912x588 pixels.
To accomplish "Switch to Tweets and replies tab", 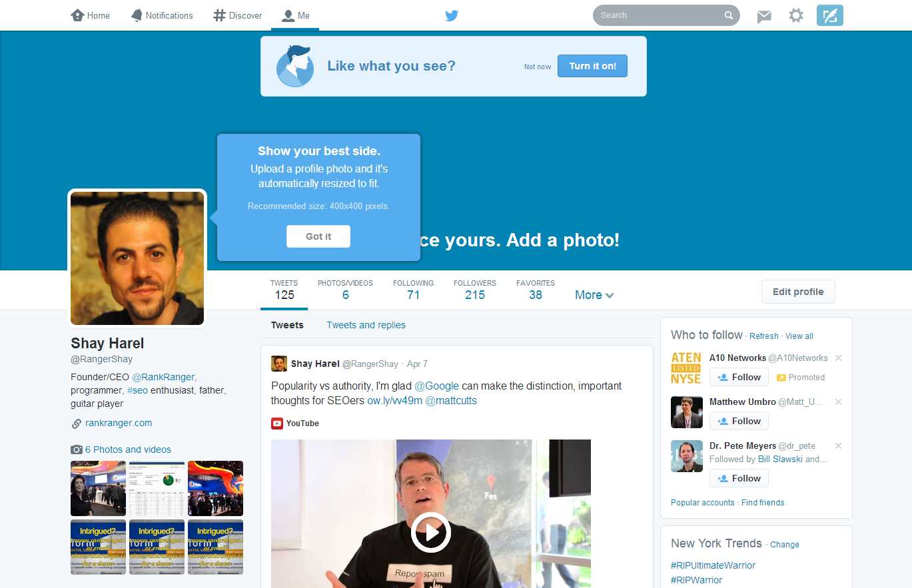I will click(366, 325).
